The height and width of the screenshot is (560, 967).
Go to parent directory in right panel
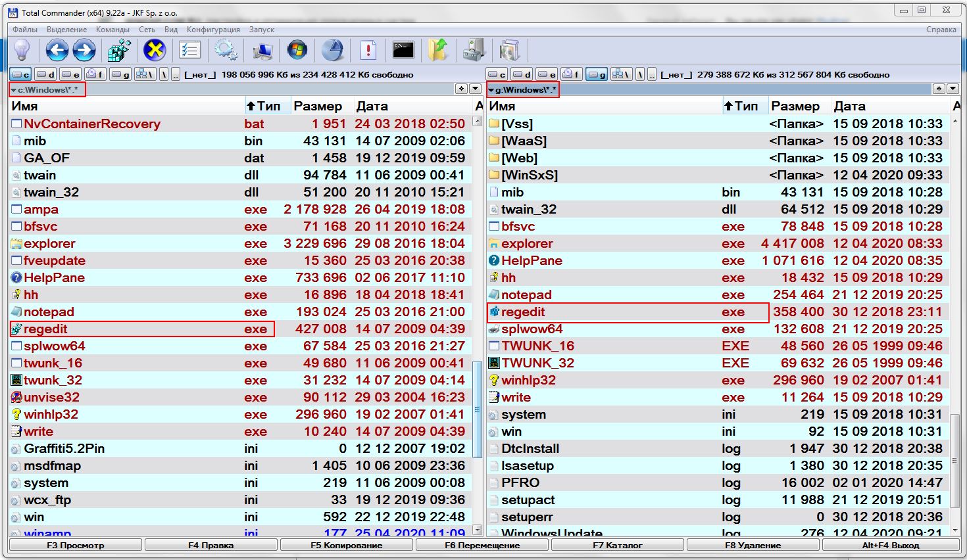pyautogui.click(x=653, y=74)
